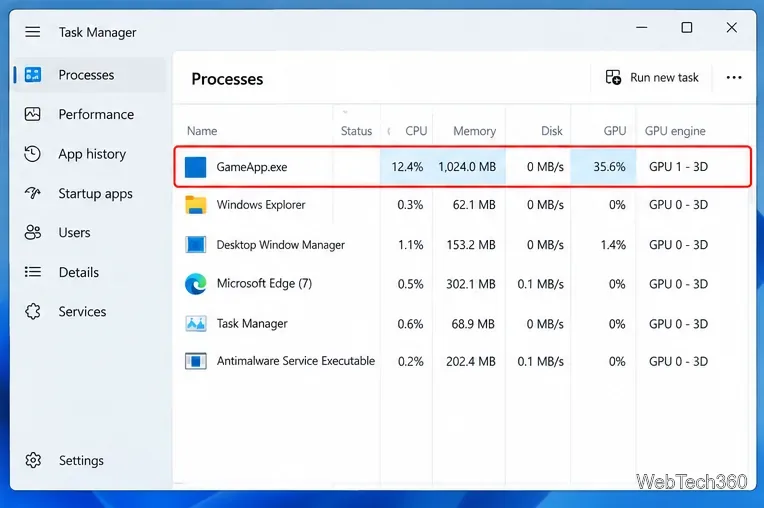The width and height of the screenshot is (764, 508).
Task: Sort processes by Disk column
Action: point(552,131)
